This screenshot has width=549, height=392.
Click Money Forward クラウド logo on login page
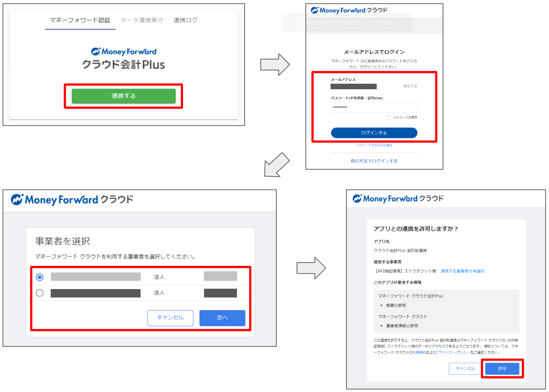point(349,10)
